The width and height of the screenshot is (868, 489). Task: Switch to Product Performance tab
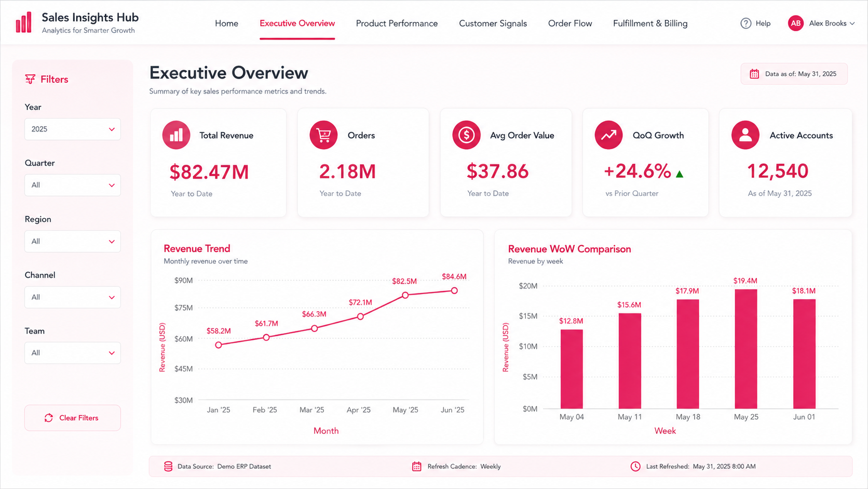pos(397,23)
